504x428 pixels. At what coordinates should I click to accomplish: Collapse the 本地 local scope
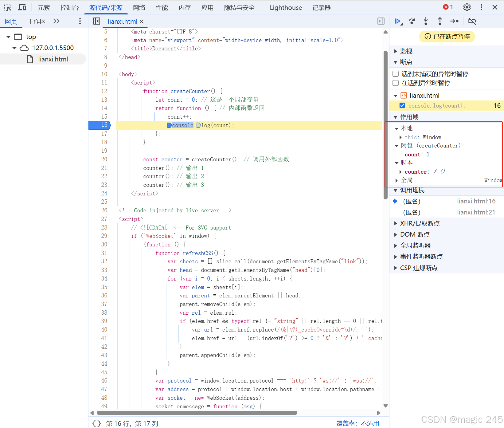click(x=397, y=128)
